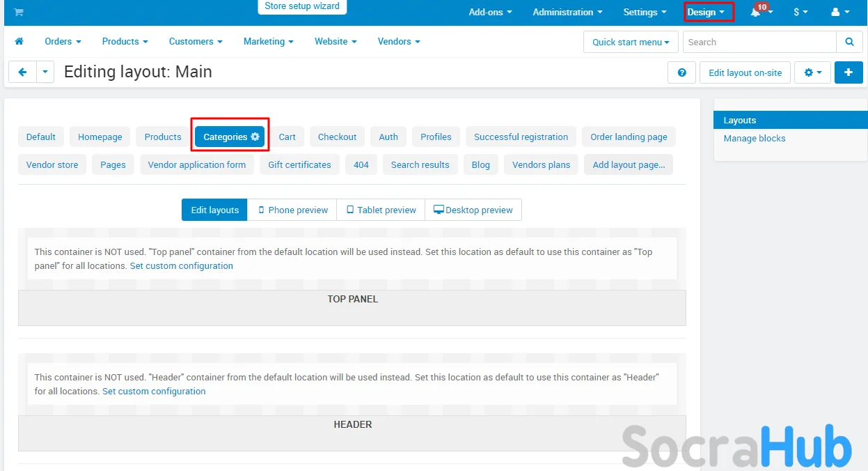This screenshot has height=471, width=868.
Task: Click Edit layout on-site button
Action: [x=745, y=72]
